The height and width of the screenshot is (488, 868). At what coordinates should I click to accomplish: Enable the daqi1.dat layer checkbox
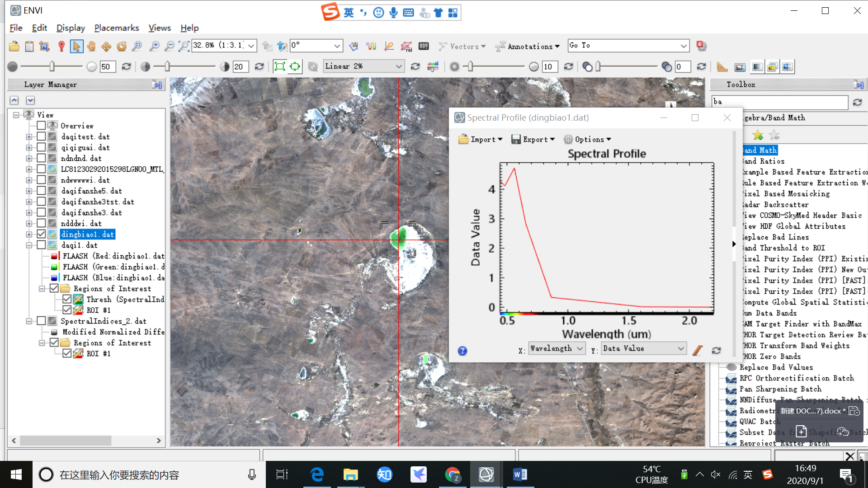[41, 245]
